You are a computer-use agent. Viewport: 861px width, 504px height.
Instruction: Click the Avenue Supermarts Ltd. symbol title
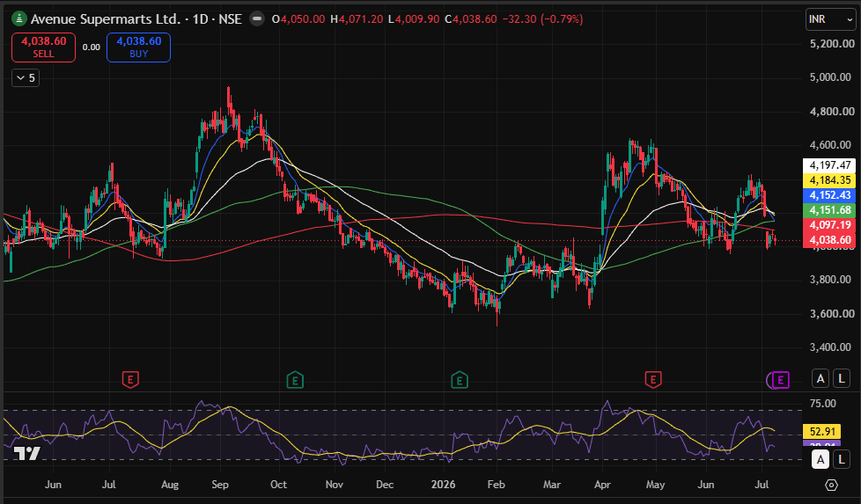[105, 19]
